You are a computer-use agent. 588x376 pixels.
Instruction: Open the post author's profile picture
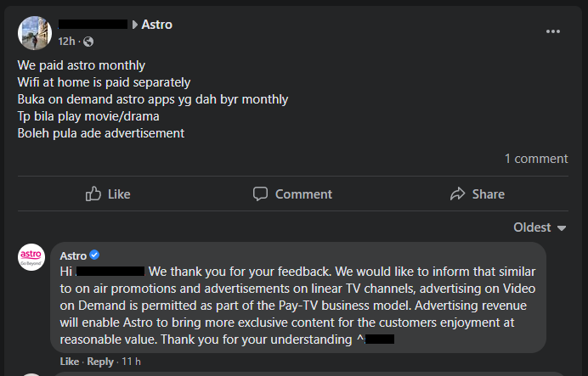[x=33, y=31]
